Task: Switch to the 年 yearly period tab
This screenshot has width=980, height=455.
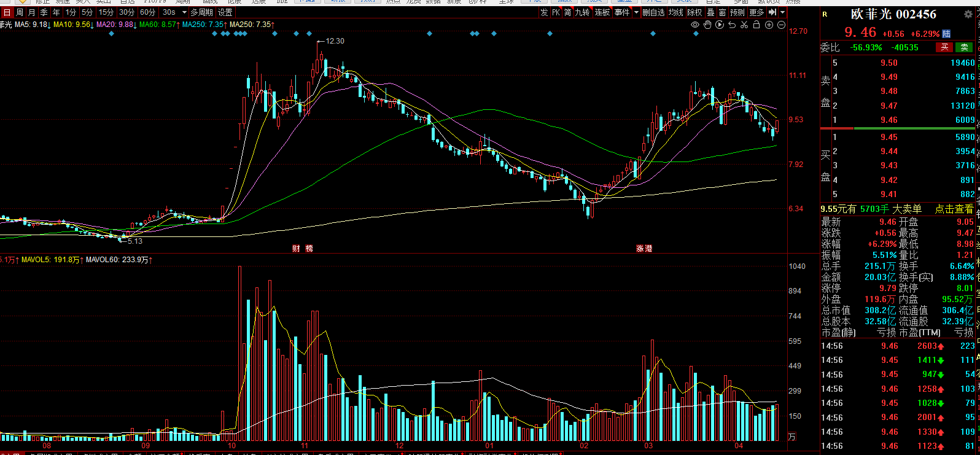Action: 56,12
